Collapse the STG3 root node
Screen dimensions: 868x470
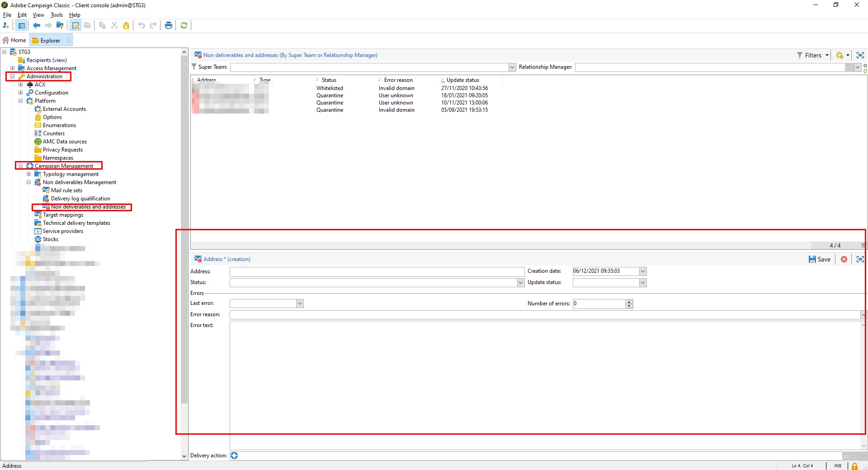point(5,52)
